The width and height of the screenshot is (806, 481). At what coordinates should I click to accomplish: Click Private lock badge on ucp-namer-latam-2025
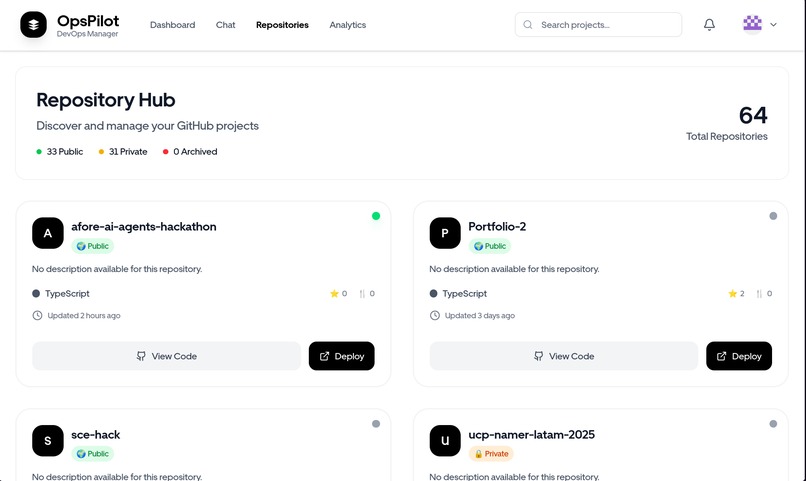491,454
